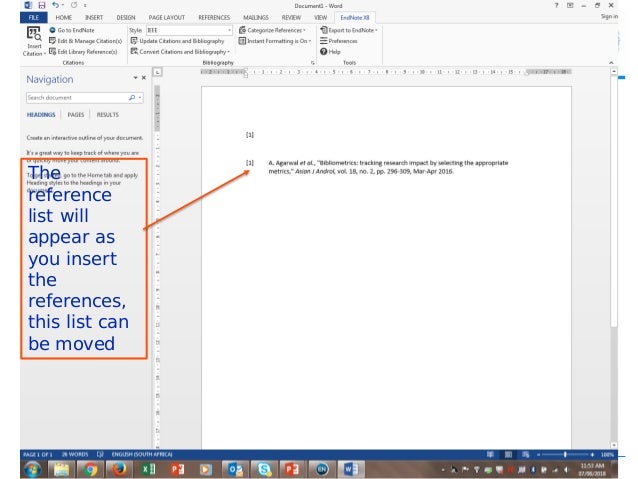This screenshot has width=638, height=479.
Task: Select the PAGES tab in the Navigation pane
Action: pos(75,115)
